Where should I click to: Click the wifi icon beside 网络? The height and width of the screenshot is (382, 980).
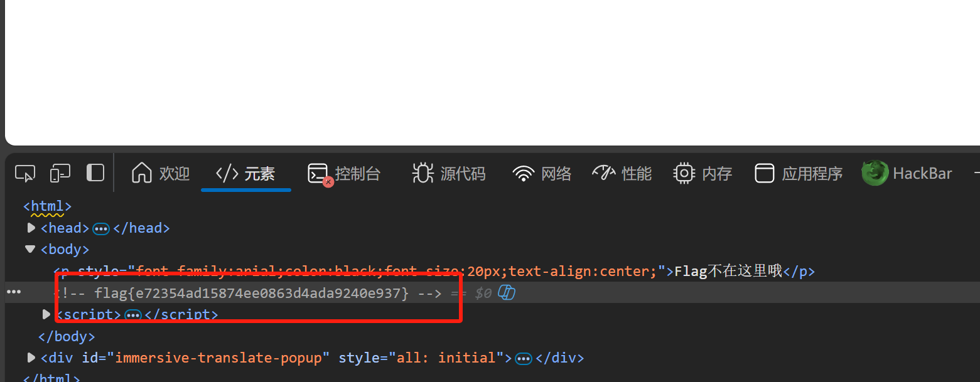click(x=524, y=174)
